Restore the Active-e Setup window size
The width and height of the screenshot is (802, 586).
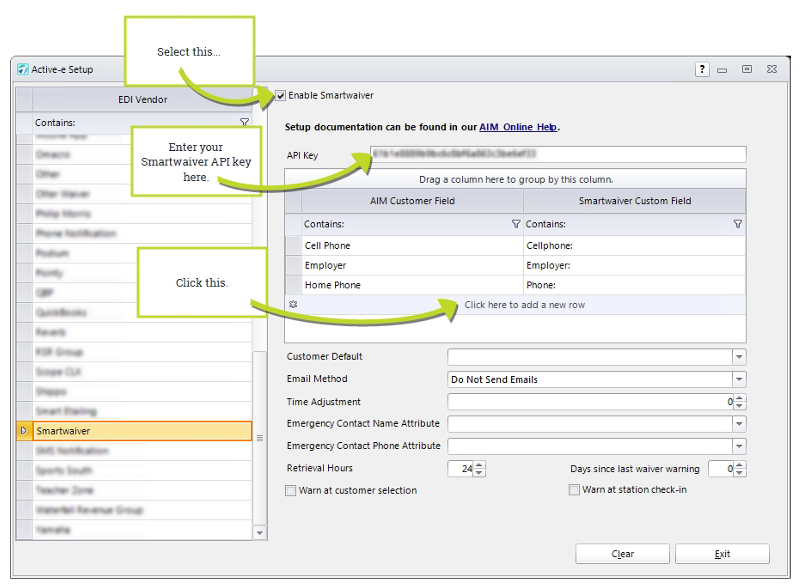point(747,69)
